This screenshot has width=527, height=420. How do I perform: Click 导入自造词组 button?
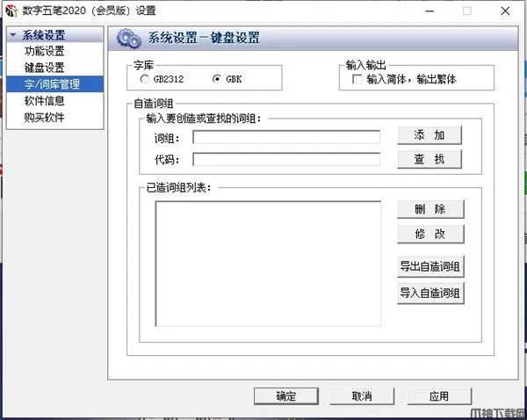click(430, 293)
